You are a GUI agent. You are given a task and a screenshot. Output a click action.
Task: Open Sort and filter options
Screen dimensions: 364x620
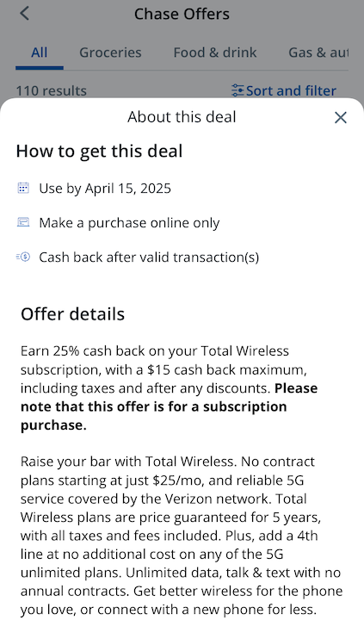click(x=284, y=90)
